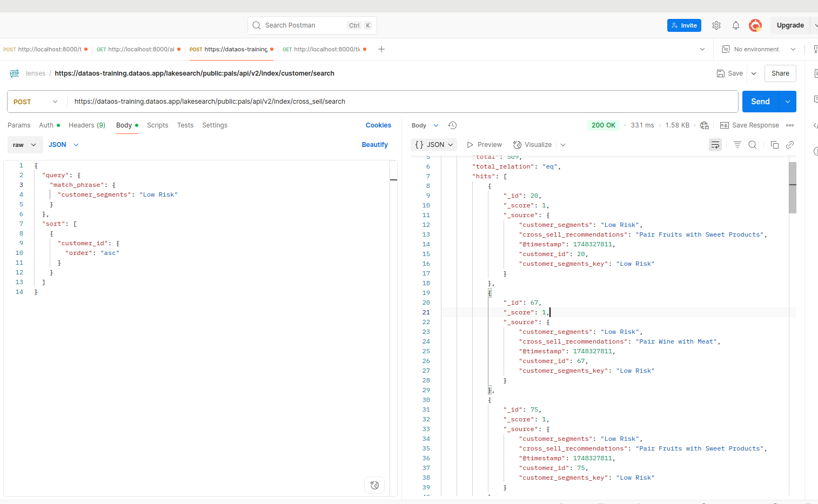Open the Tests tab
Image resolution: width=818 pixels, height=504 pixels.
point(185,125)
